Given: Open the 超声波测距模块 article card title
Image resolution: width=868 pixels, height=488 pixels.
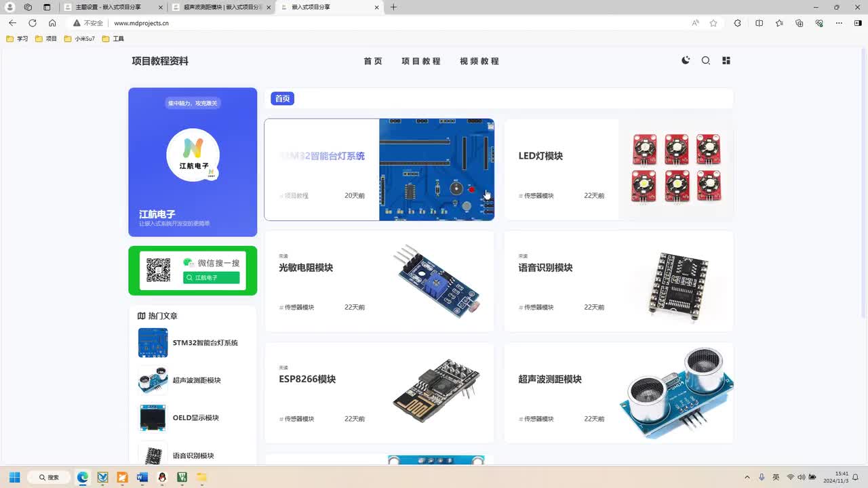Looking at the screenshot, I should (550, 380).
